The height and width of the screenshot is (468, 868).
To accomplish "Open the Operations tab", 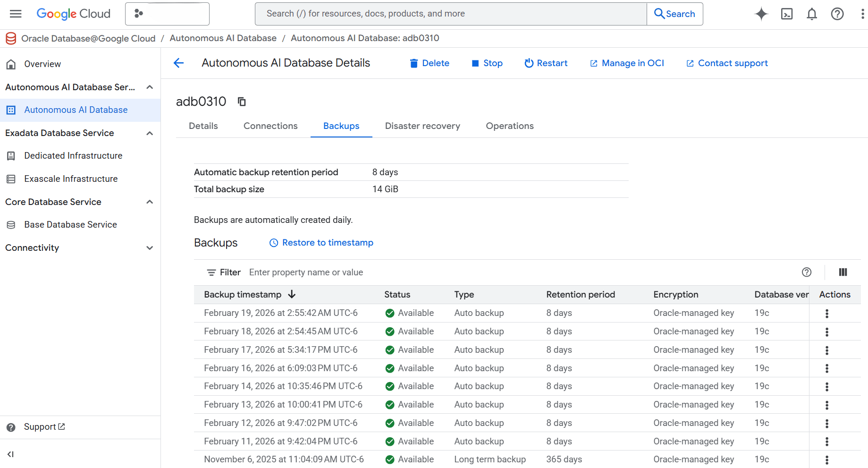I will click(509, 126).
